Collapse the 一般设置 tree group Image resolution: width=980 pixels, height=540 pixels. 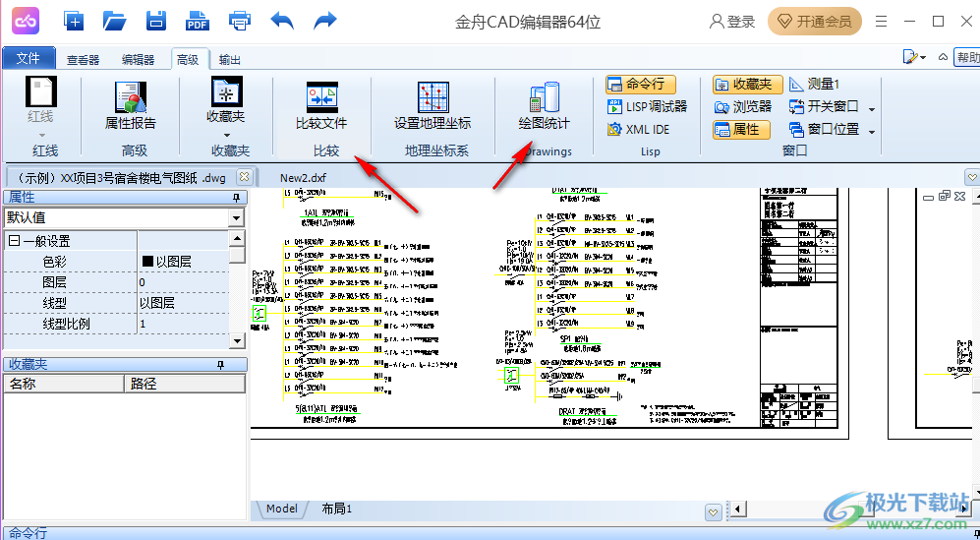(14, 241)
